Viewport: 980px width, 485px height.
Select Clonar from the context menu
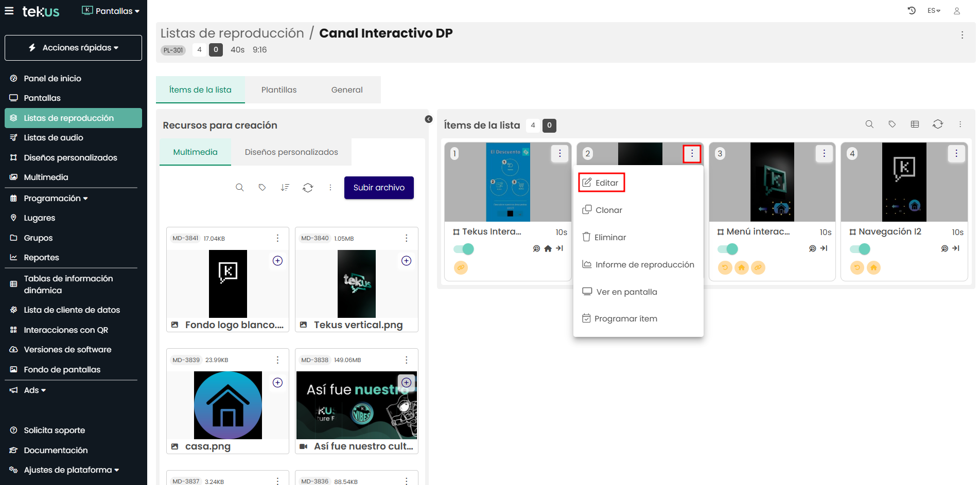coord(608,210)
